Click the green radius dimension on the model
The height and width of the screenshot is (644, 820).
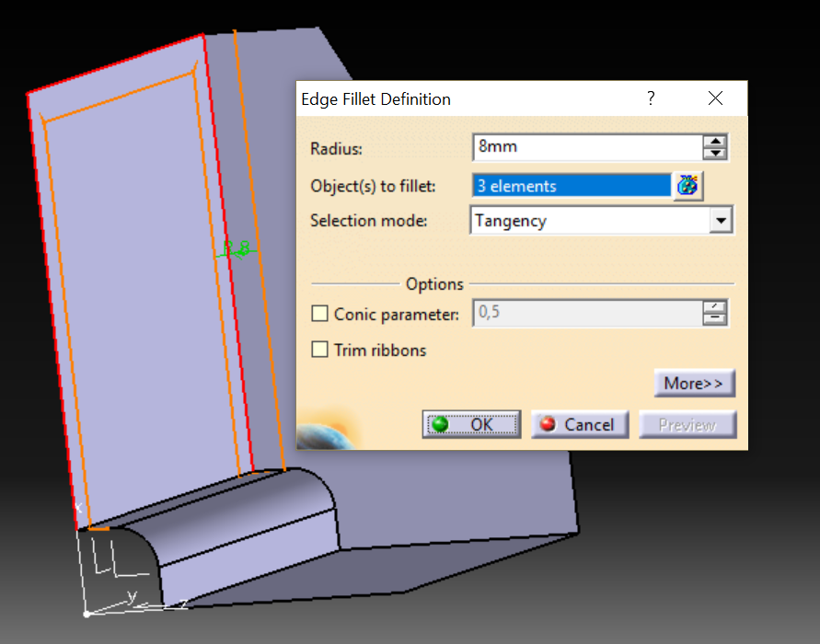click(237, 248)
